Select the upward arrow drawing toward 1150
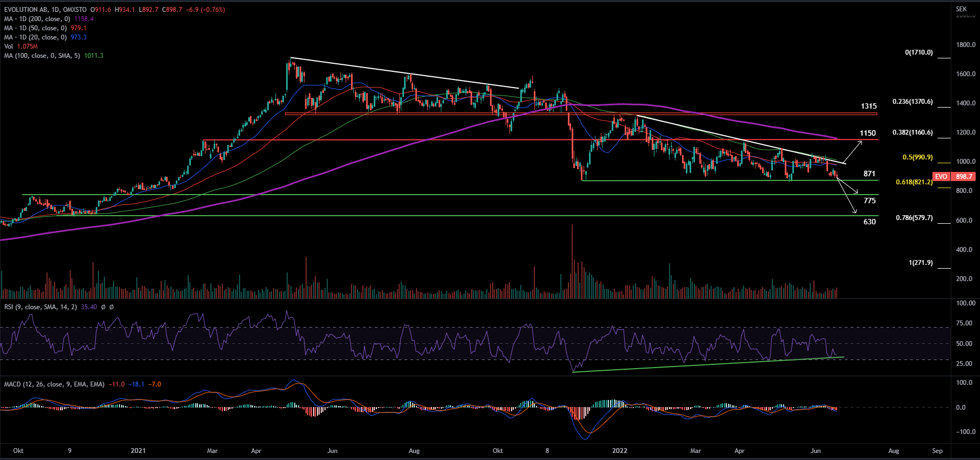 point(855,151)
